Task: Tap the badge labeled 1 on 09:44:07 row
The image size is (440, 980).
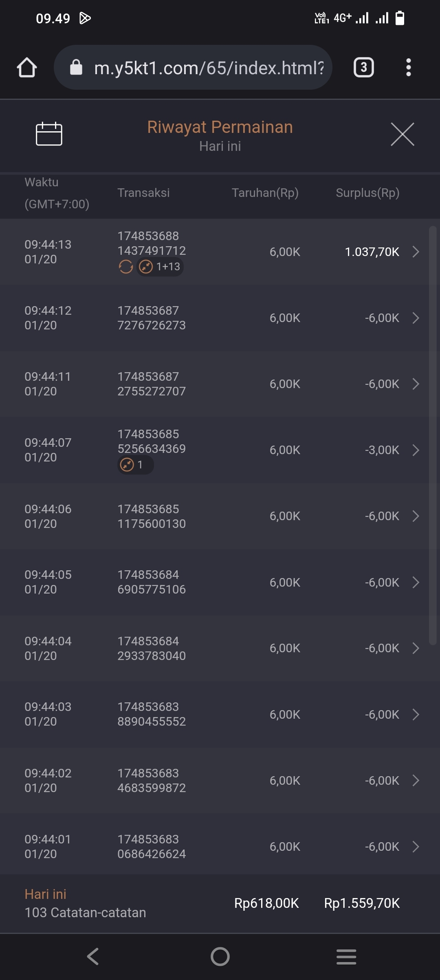Action: (x=135, y=465)
